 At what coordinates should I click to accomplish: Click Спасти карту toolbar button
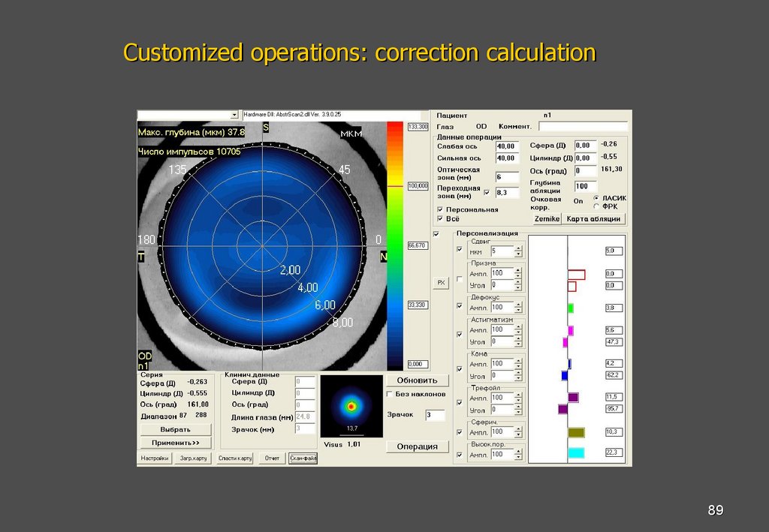[236, 458]
